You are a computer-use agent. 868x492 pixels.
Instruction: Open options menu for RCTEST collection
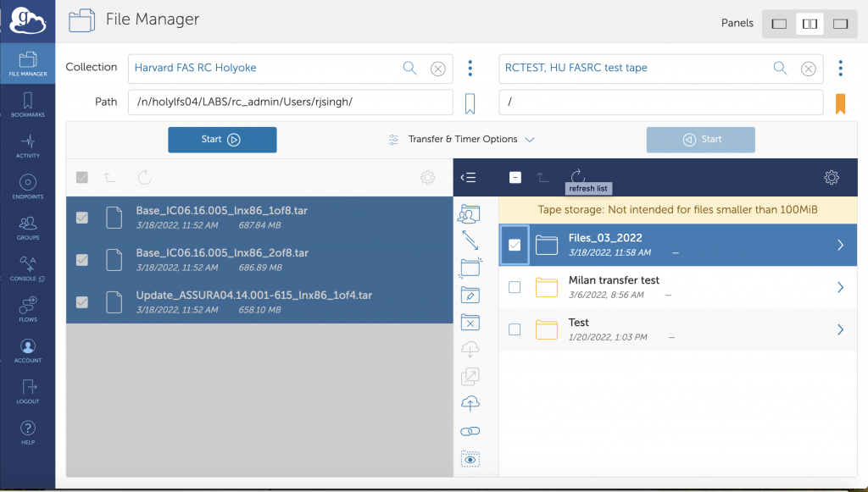click(840, 68)
